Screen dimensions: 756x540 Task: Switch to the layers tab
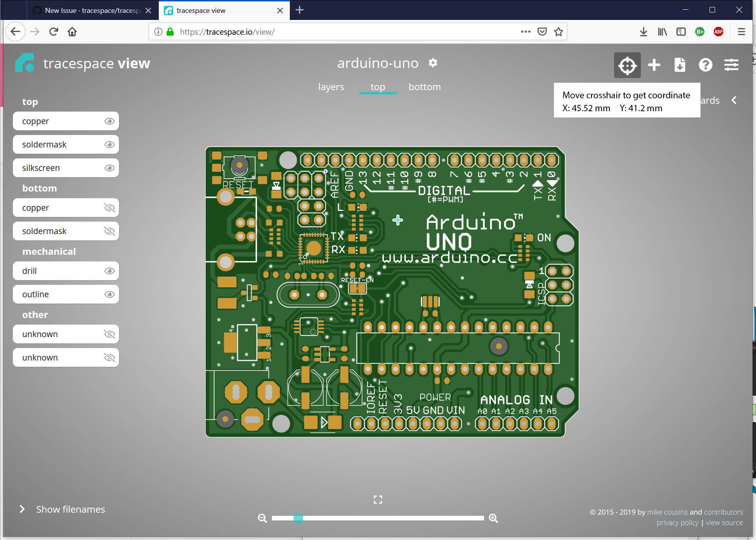[331, 87]
